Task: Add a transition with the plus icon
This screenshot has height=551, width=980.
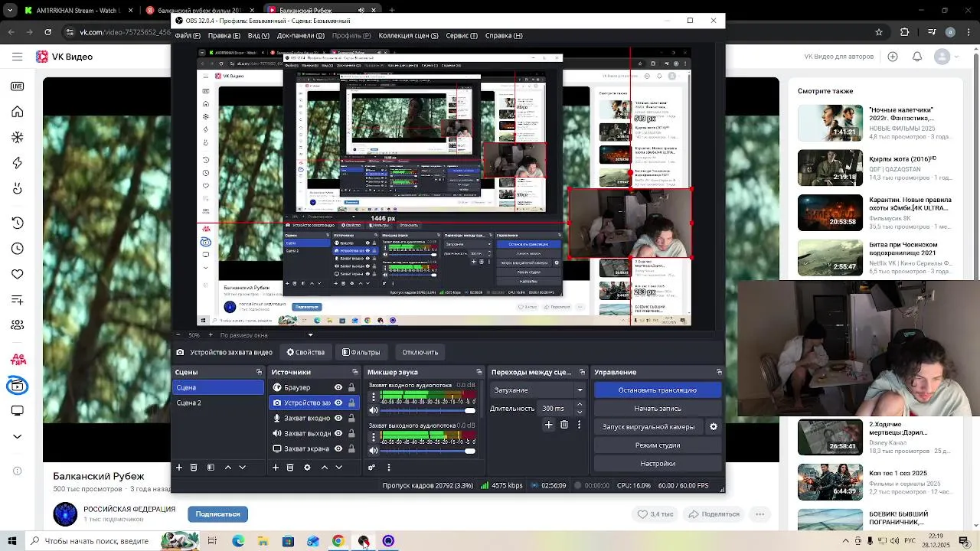Action: coord(548,425)
